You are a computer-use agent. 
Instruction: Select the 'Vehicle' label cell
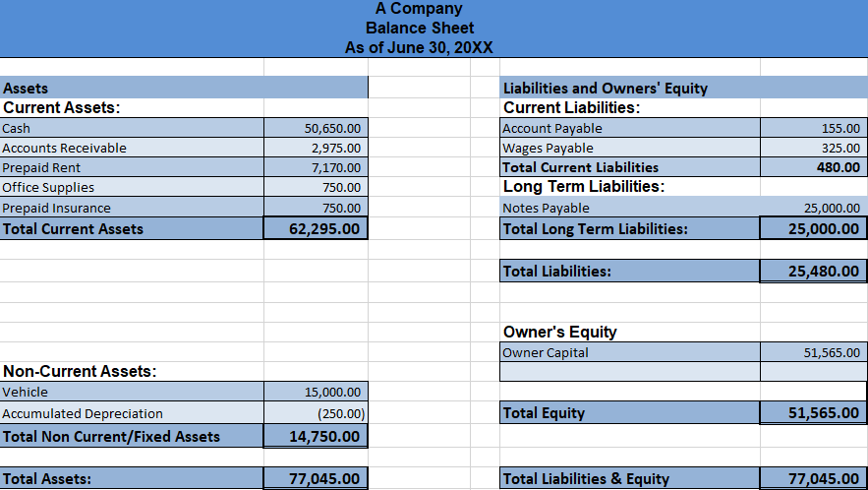pyautogui.click(x=132, y=392)
